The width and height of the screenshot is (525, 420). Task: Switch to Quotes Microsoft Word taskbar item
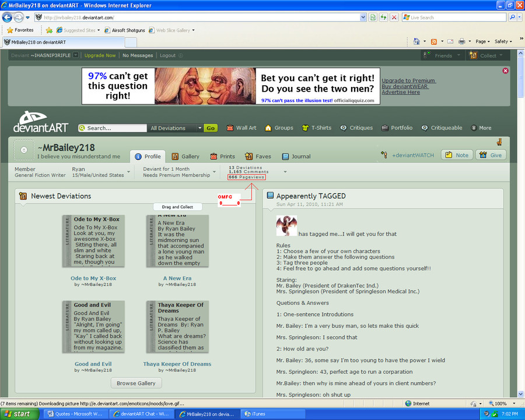[x=75, y=414]
